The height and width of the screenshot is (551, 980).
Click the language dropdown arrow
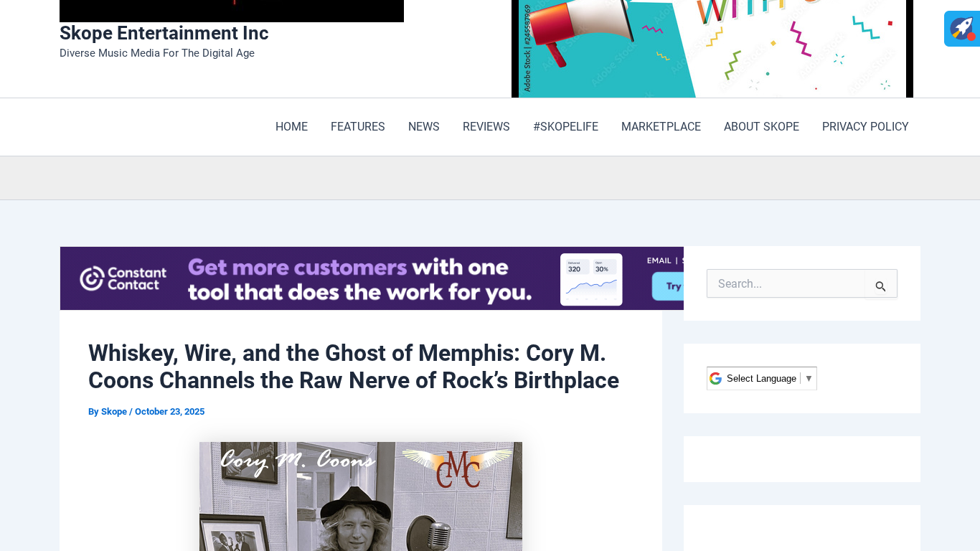(809, 378)
